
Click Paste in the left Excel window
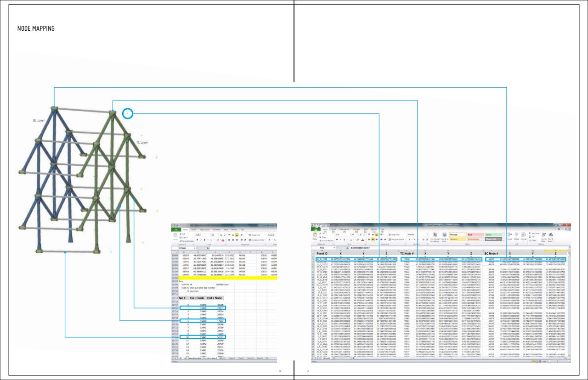coord(175,237)
